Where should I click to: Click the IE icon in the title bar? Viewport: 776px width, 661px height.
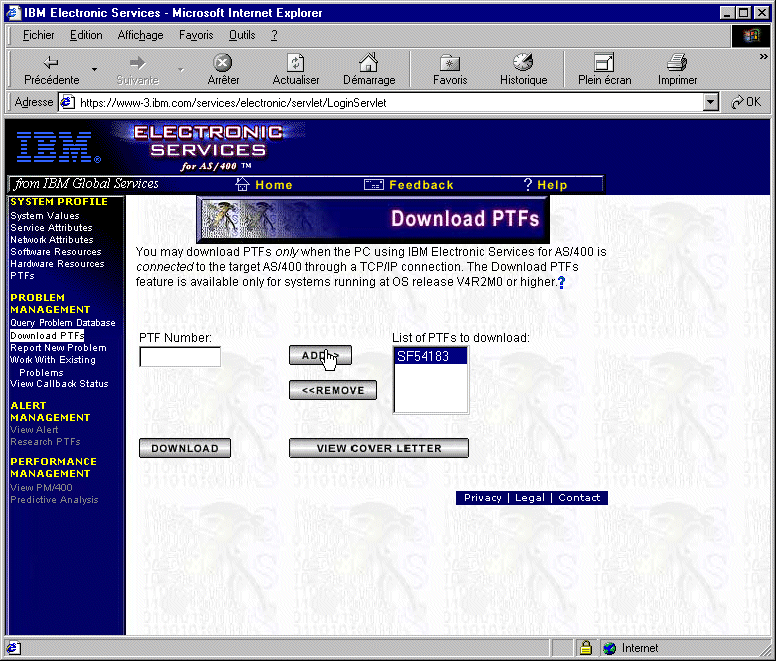(13, 12)
